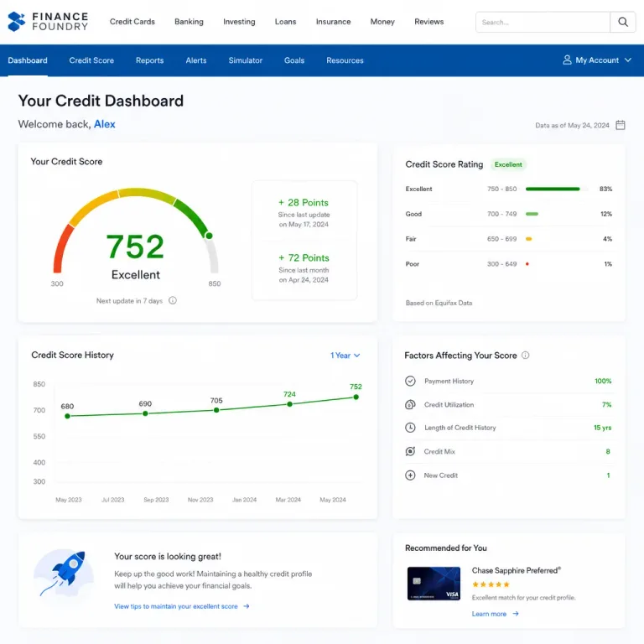Click the info icon next to Next update
This screenshot has width=644, height=644.
[173, 301]
